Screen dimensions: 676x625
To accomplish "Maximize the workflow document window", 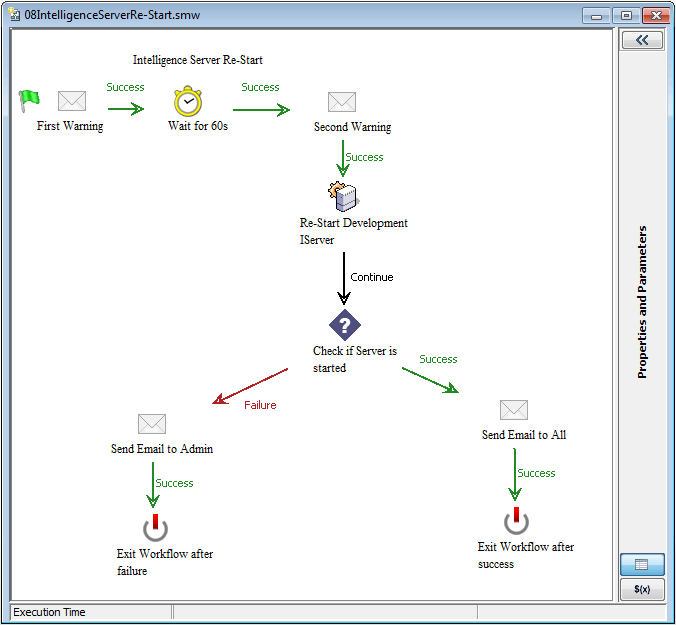I will pos(626,15).
